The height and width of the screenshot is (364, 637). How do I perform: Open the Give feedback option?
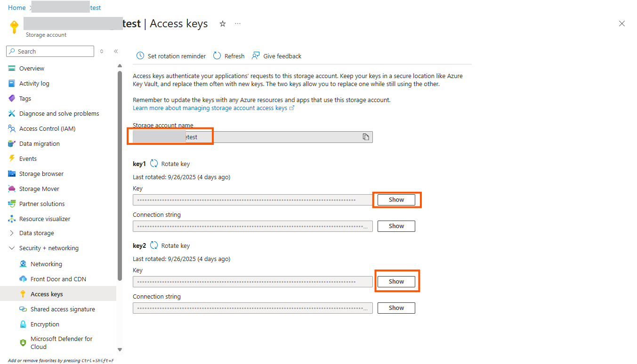277,56
